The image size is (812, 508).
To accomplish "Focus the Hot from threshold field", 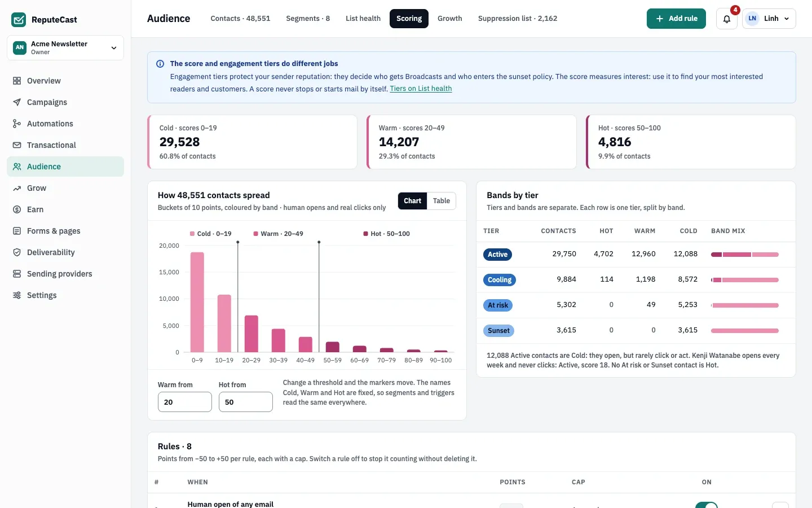I will pyautogui.click(x=246, y=402).
